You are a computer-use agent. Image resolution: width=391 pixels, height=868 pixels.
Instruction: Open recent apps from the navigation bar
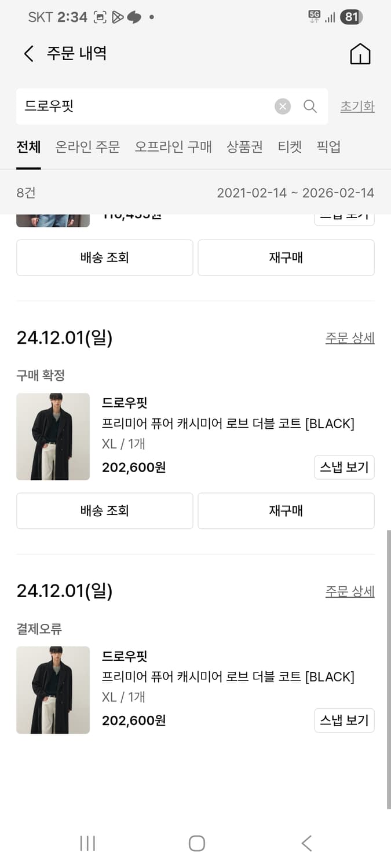87,843
